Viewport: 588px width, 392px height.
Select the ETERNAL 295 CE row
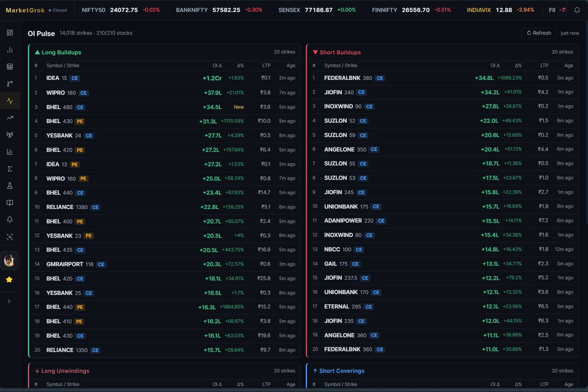[442, 307]
